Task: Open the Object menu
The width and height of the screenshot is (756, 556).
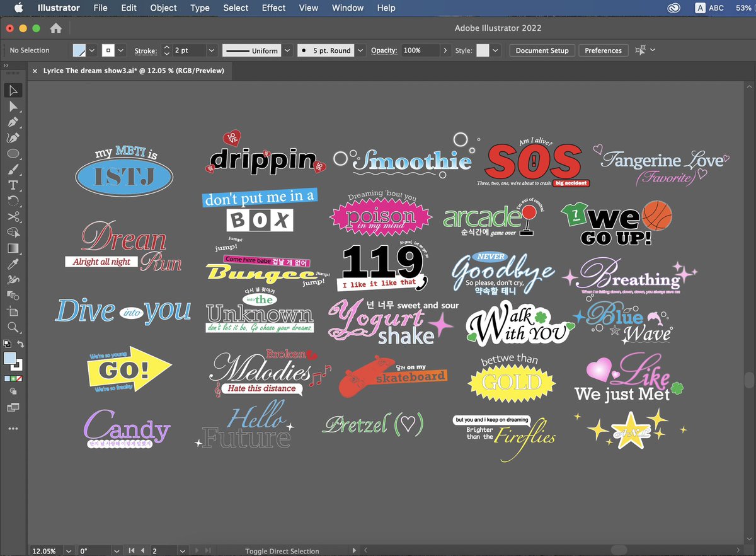Action: 163,8
